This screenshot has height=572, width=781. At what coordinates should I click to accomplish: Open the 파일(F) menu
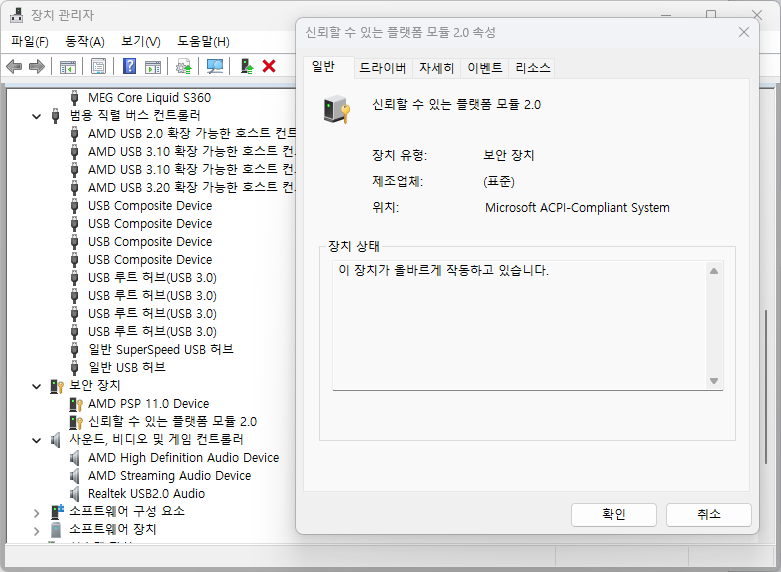coord(30,41)
